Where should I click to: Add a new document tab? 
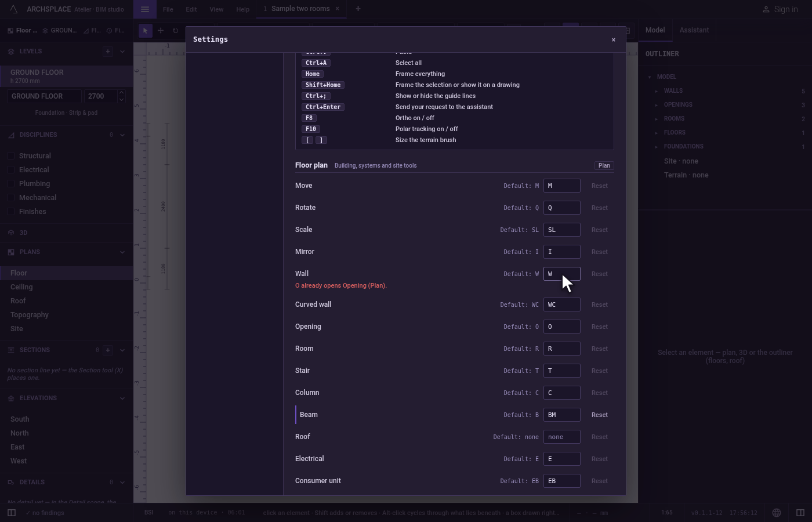click(358, 9)
